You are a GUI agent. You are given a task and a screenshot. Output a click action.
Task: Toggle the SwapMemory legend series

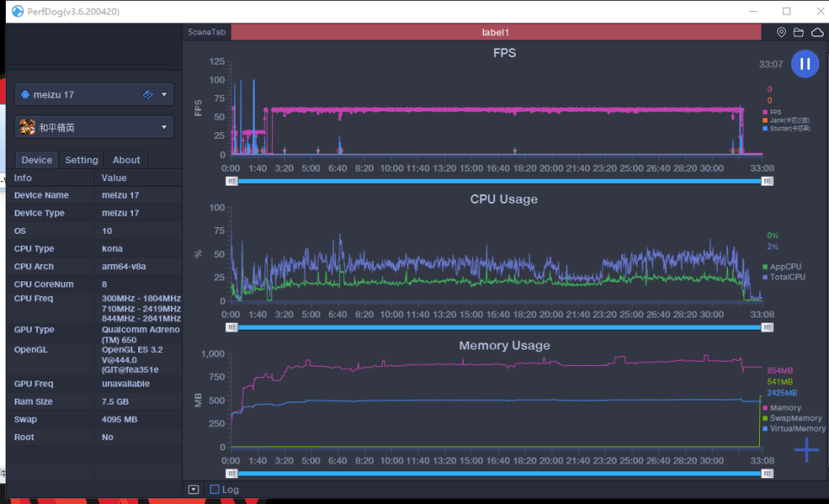[x=792, y=418]
